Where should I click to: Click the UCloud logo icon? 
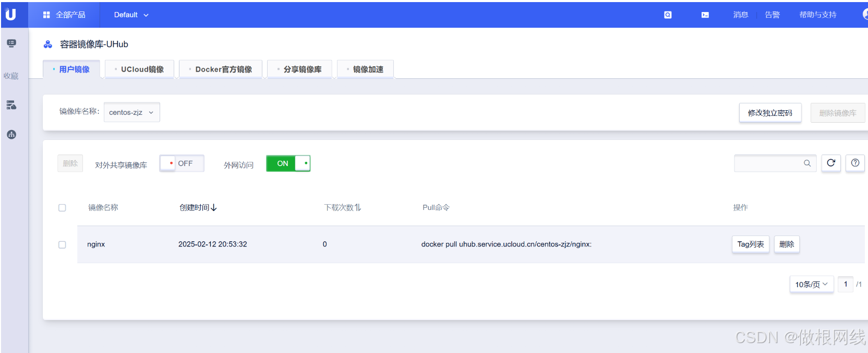pos(10,14)
